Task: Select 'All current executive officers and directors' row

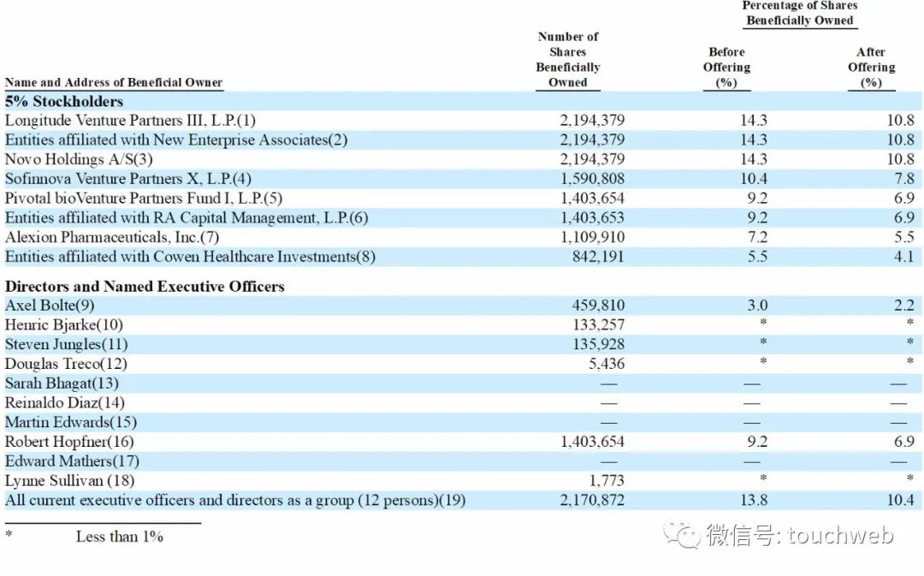Action: point(462,501)
